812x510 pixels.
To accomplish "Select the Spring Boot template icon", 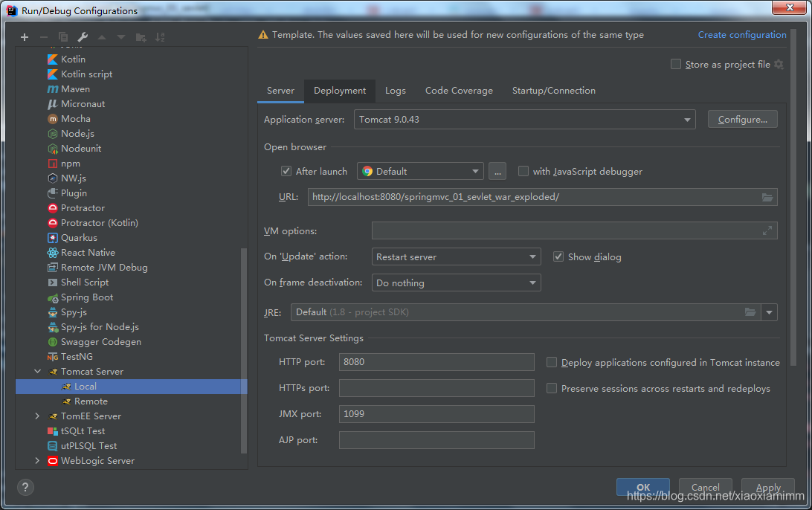I will tap(52, 297).
